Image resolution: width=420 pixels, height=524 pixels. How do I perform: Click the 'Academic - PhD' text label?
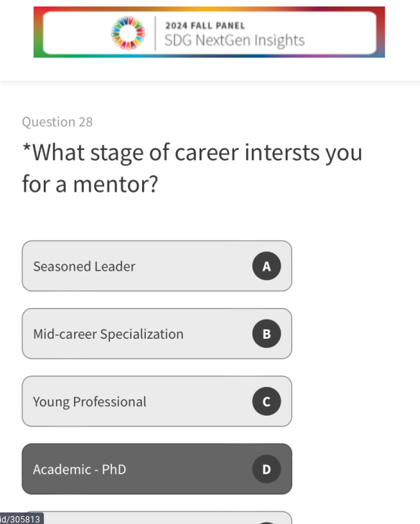[80, 469]
